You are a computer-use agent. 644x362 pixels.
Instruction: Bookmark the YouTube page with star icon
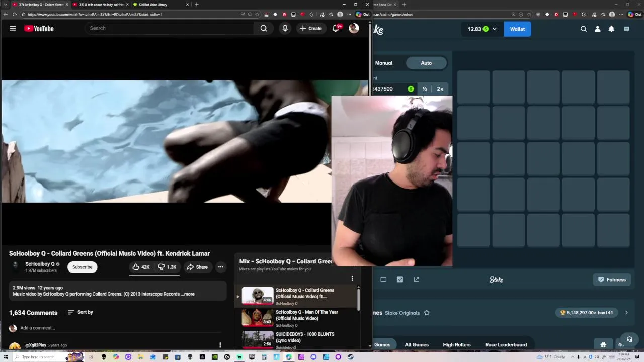(x=258, y=14)
